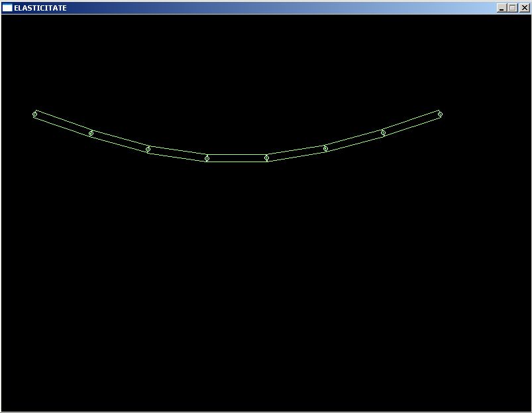Minimize the ELASTICITATE window

point(502,8)
